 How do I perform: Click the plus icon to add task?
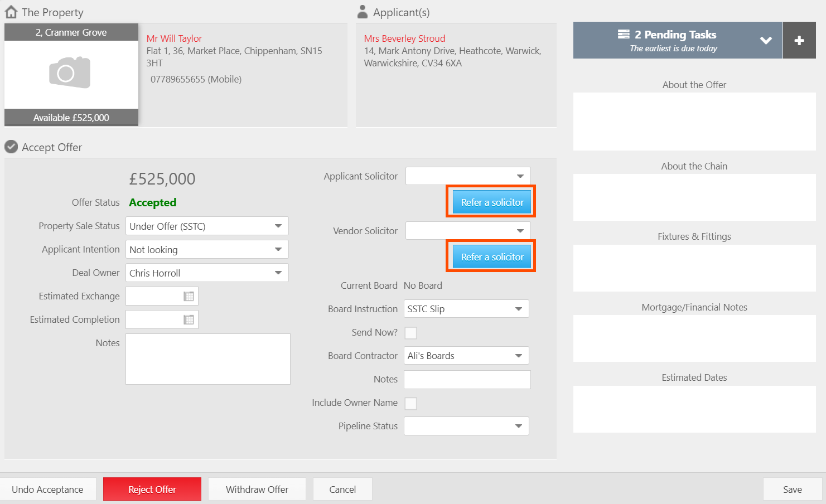[x=799, y=40]
